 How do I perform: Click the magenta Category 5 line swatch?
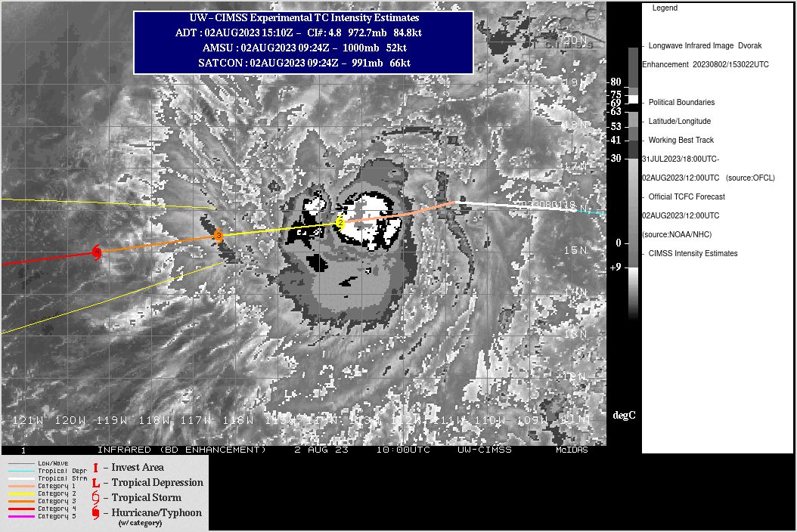click(20, 517)
